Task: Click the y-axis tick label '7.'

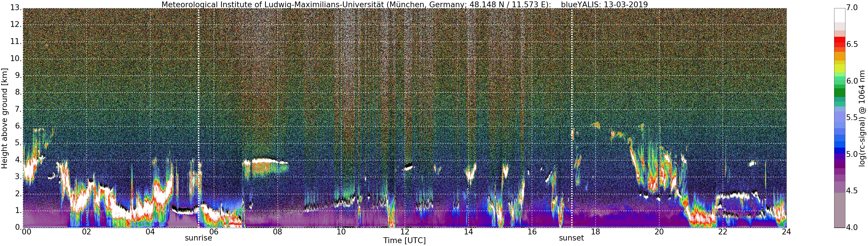Action: point(19,109)
